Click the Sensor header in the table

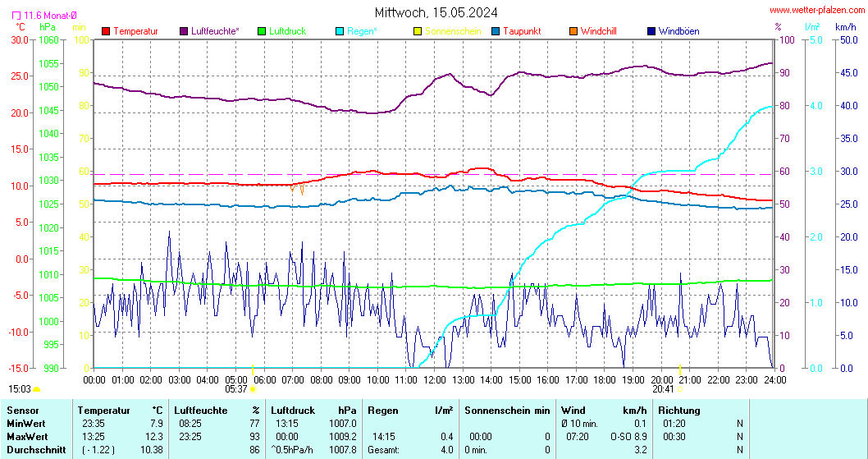point(23,411)
